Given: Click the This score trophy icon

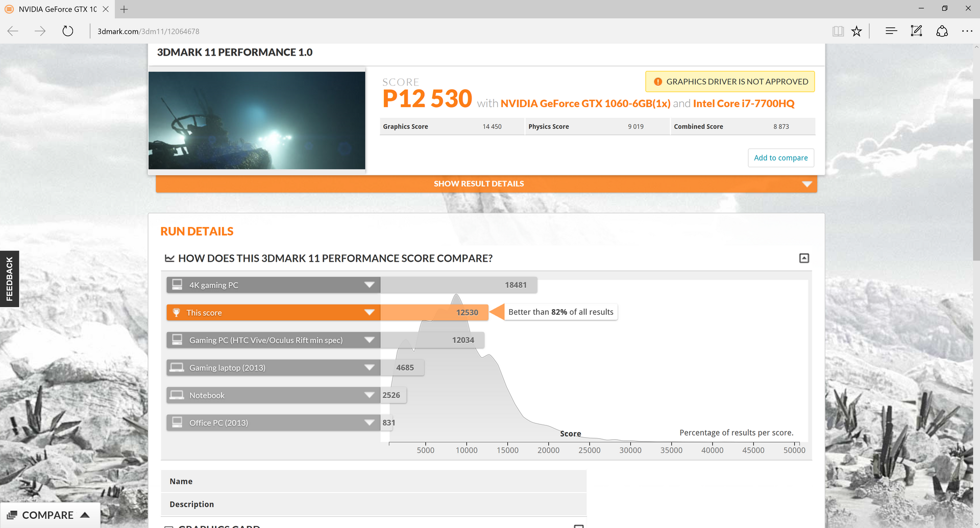Looking at the screenshot, I should [176, 312].
